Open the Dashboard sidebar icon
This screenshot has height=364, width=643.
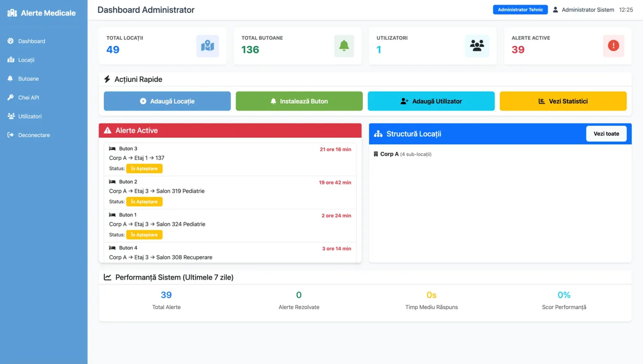pyautogui.click(x=11, y=41)
